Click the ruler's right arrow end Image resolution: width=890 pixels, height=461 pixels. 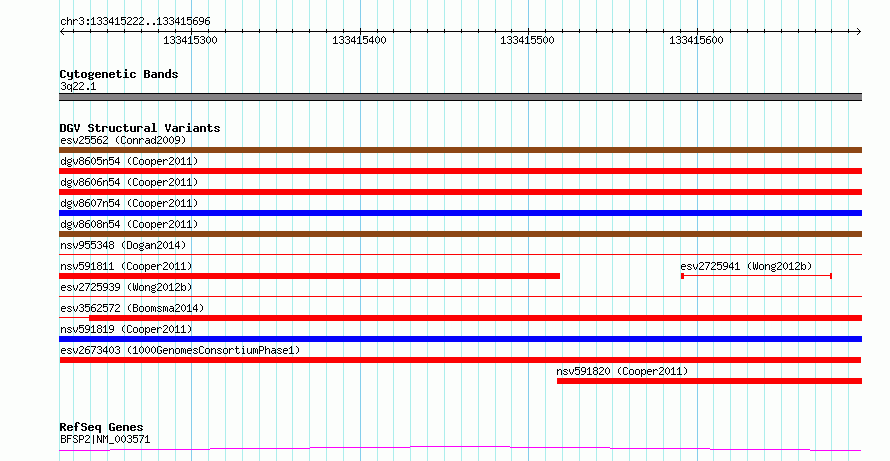[x=859, y=32]
